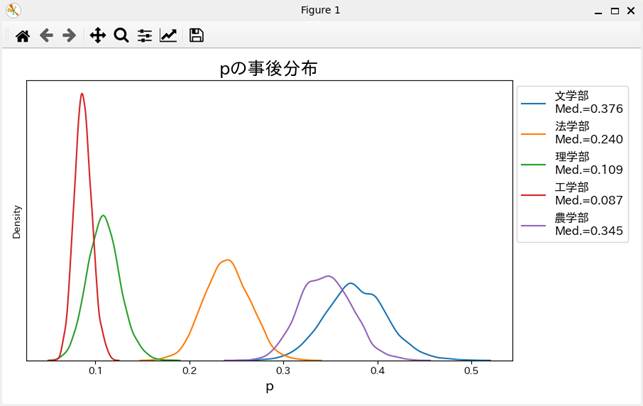Click the Density y-axis label
This screenshot has height=406, width=643.
[17, 221]
